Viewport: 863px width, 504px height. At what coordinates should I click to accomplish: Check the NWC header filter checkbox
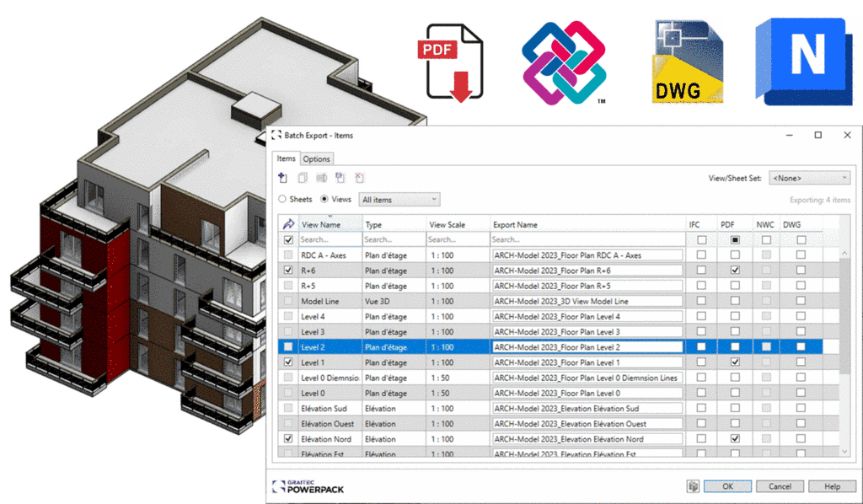(766, 240)
